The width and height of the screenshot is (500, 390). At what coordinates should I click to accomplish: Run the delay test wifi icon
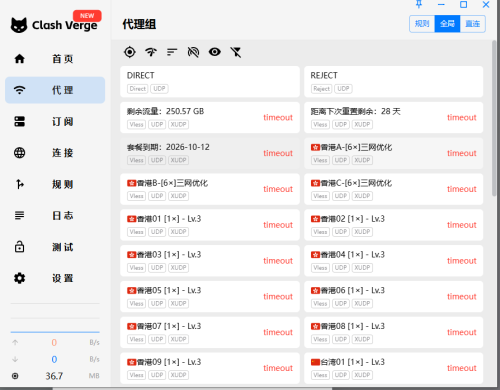[x=151, y=52]
